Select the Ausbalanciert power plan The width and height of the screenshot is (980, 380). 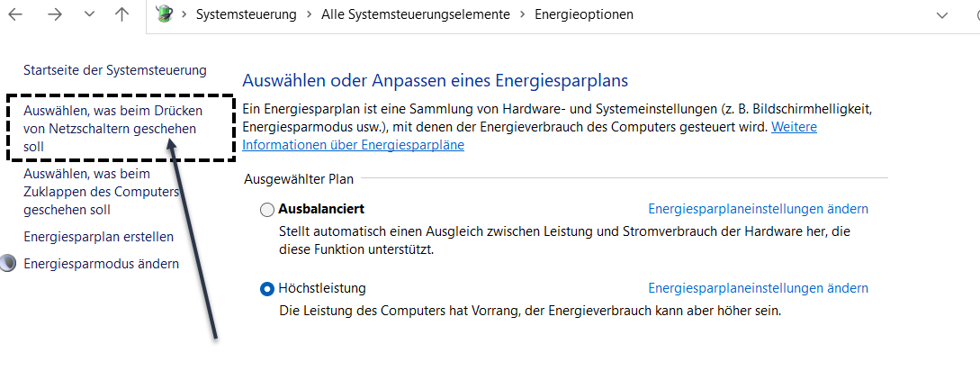click(x=266, y=210)
